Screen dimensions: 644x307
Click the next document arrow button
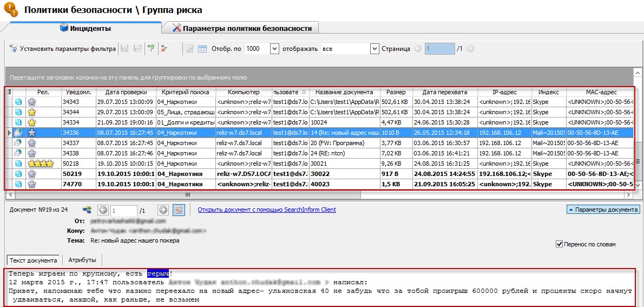pyautogui.click(x=163, y=210)
